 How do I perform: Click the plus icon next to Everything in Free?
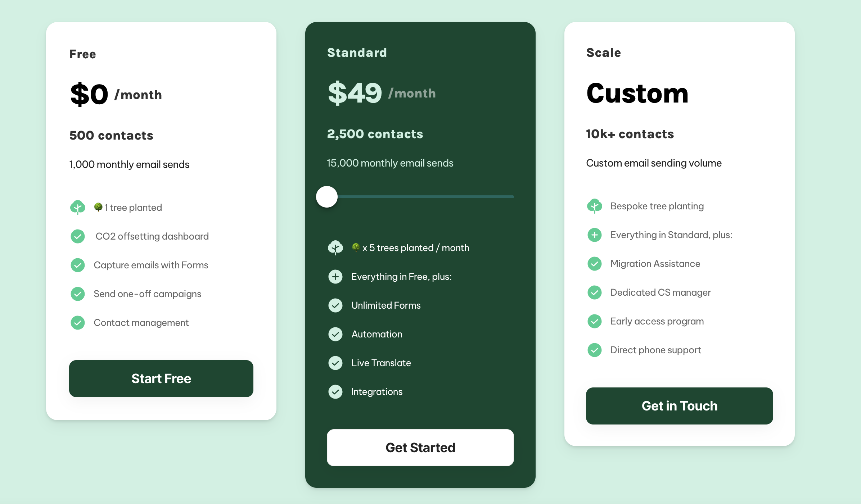[x=335, y=277]
